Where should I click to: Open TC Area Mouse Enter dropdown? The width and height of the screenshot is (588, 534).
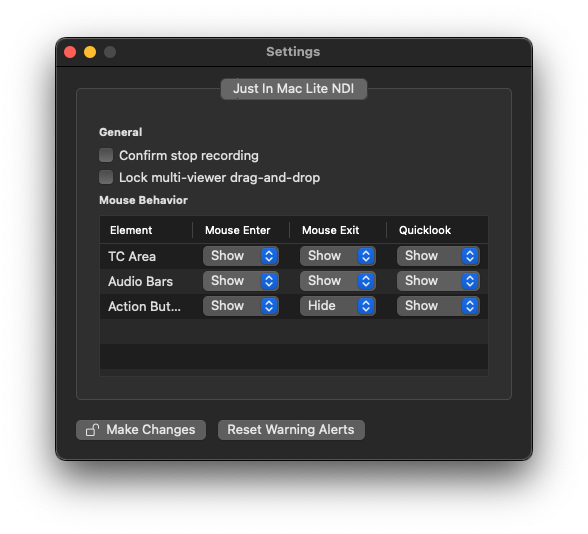point(241,256)
